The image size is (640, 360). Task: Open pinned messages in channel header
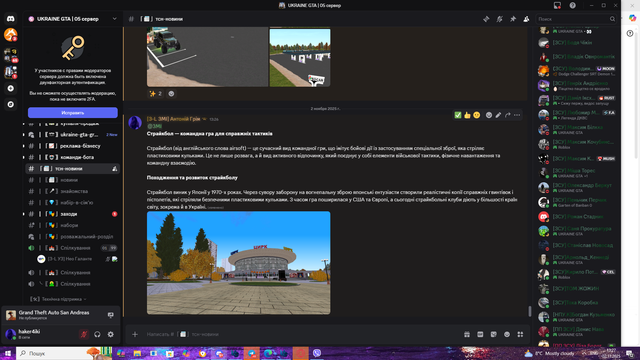[513, 19]
